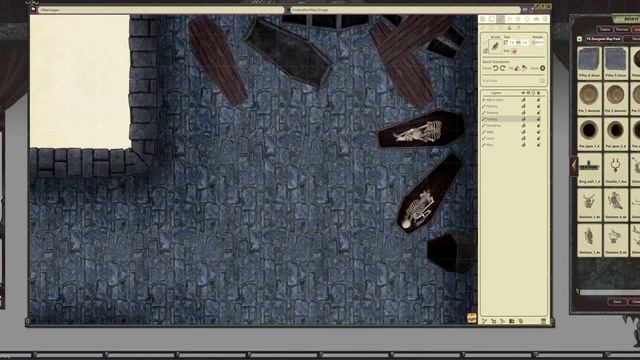
Task: Select the topmost layer in Layers list
Action: [512, 100]
